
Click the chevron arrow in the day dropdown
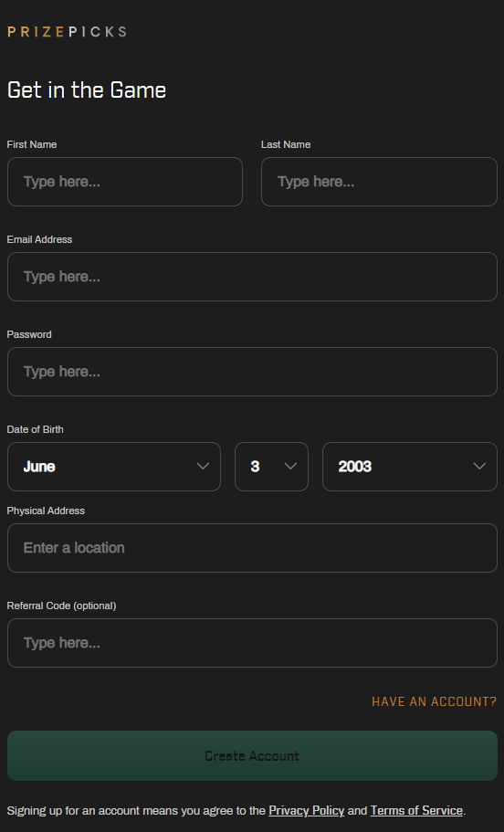pyautogui.click(x=290, y=466)
